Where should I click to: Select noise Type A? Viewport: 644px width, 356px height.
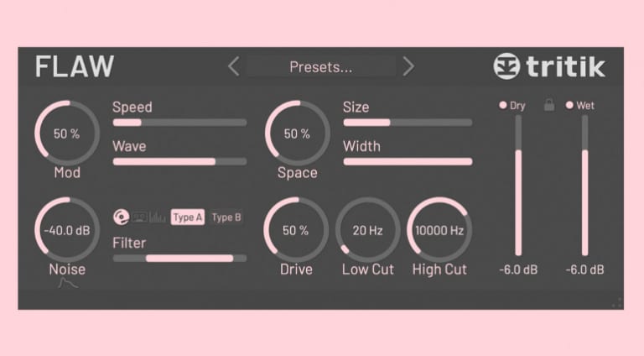coord(188,217)
